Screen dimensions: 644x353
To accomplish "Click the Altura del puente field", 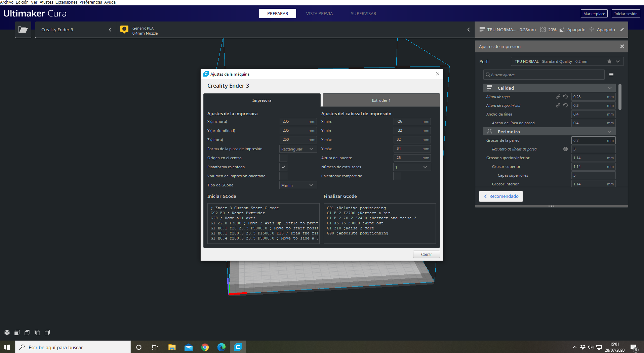I will [x=412, y=158].
